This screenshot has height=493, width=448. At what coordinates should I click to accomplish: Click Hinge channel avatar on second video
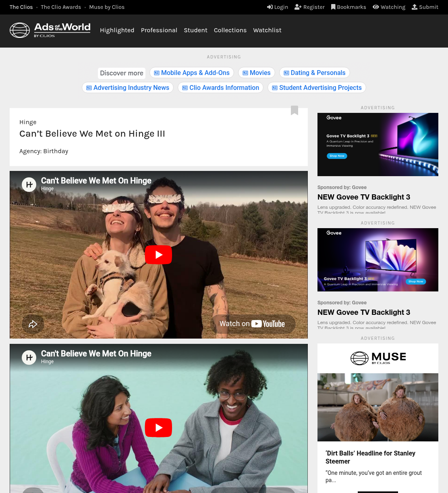(29, 358)
